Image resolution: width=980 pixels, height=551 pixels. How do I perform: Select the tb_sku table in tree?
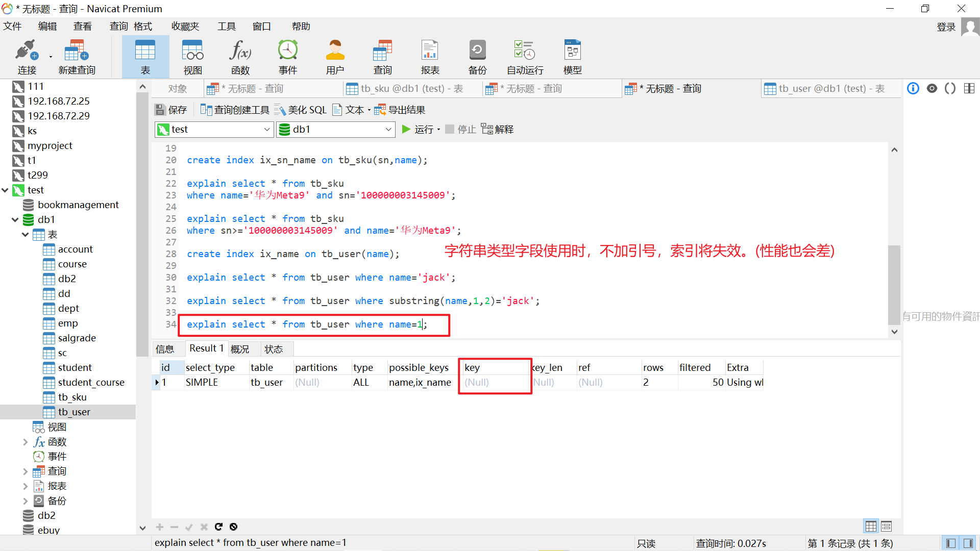pos(72,397)
